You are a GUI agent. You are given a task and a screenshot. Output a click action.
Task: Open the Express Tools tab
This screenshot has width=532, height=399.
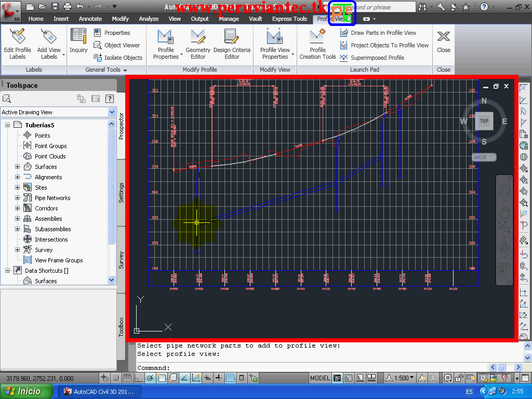(x=289, y=19)
